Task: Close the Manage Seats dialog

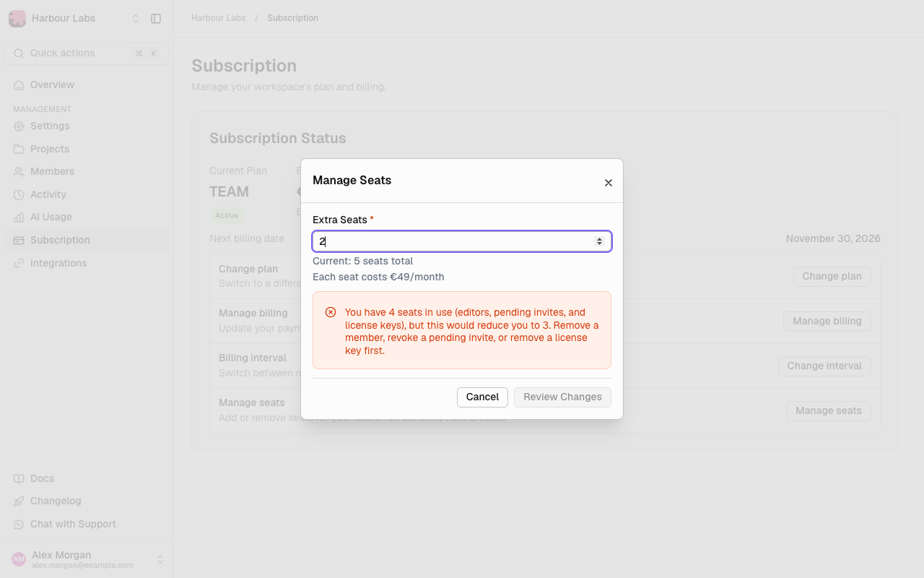Action: (x=609, y=183)
